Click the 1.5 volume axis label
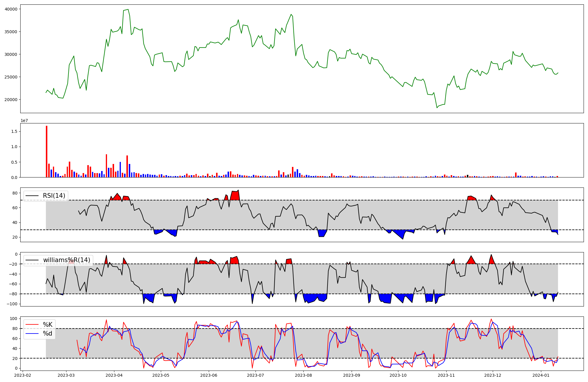Image resolution: width=588 pixels, height=382 pixels. [14, 131]
